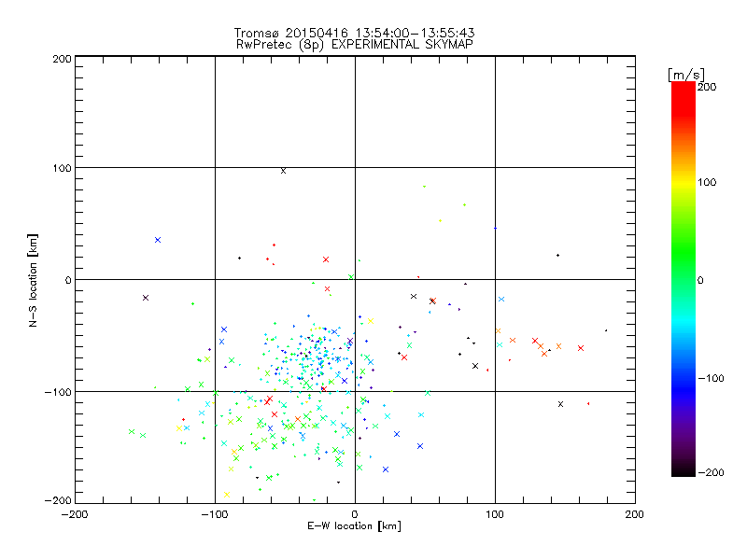Select the E-W axis tick label "0"
Image resolution: width=747 pixels, height=560 pixels.
click(x=355, y=514)
